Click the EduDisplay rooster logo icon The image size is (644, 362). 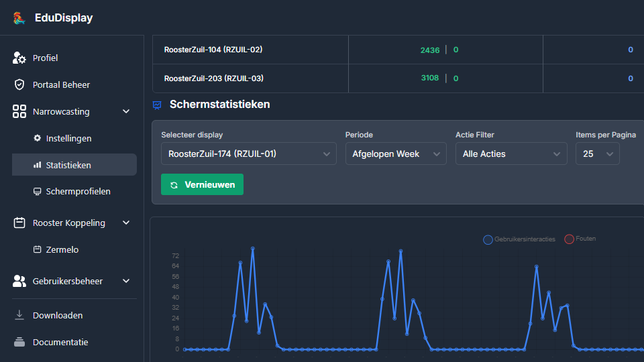[19, 18]
